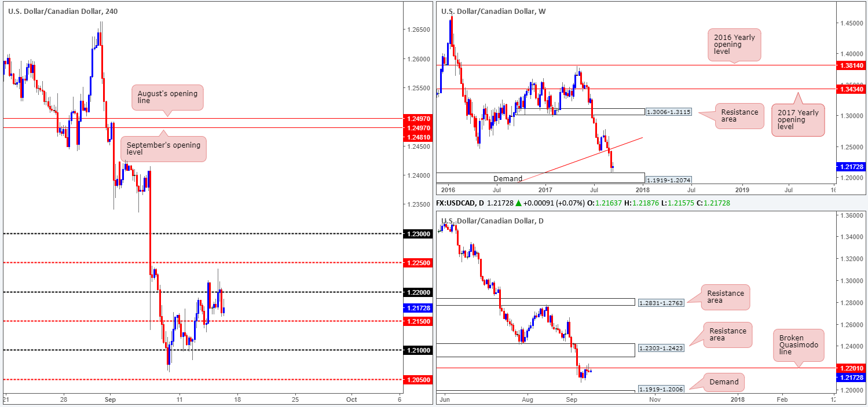Click the 1.24810 red price label
The width and height of the screenshot is (868, 407).
pos(417,137)
